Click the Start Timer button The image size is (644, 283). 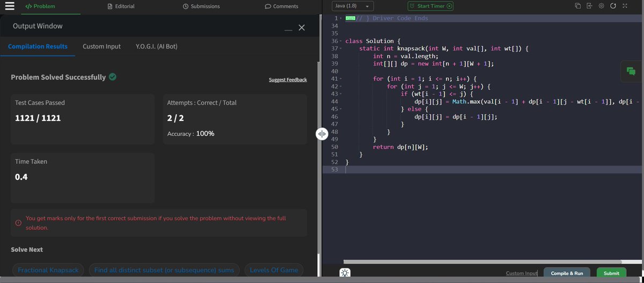[x=431, y=6]
